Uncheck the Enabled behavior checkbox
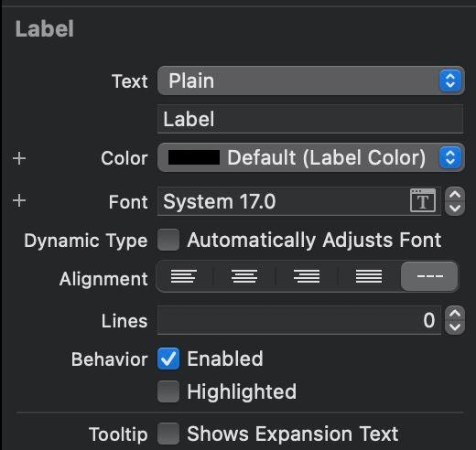476x450 pixels. coord(168,359)
